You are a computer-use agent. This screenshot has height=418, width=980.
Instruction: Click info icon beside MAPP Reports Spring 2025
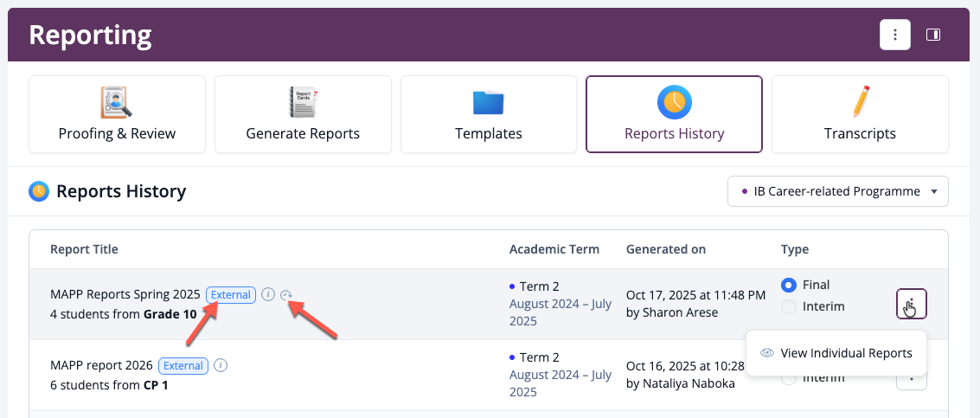tap(268, 294)
